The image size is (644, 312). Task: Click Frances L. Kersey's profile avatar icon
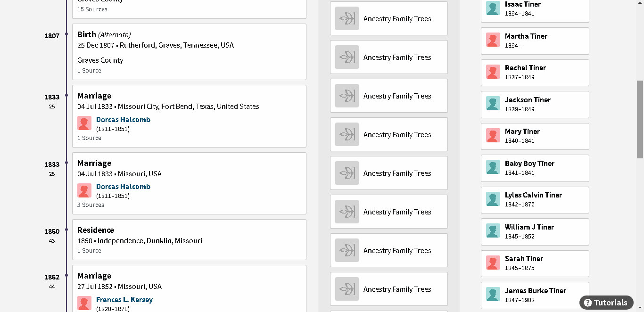click(x=84, y=303)
